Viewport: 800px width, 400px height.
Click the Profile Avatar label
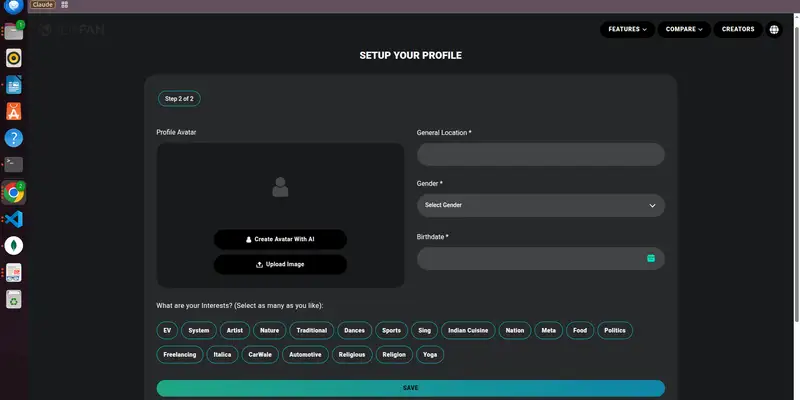point(176,133)
